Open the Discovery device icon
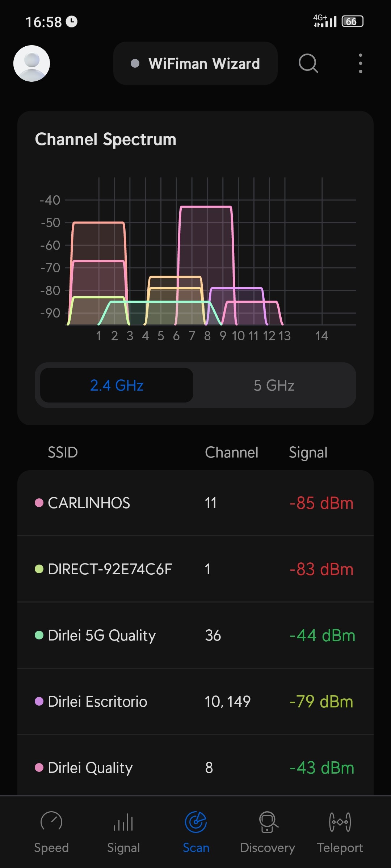391x868 pixels. (x=268, y=822)
